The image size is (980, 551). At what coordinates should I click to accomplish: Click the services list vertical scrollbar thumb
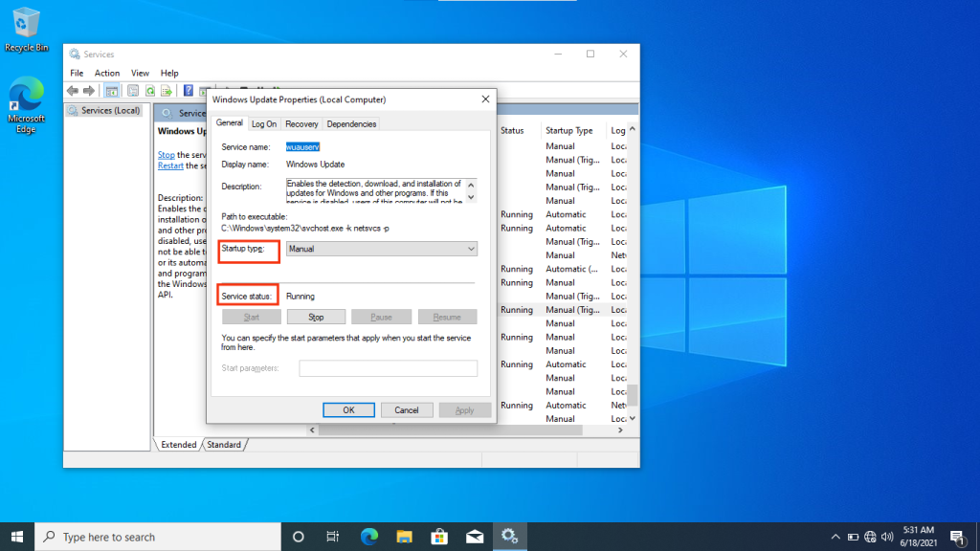pos(633,395)
